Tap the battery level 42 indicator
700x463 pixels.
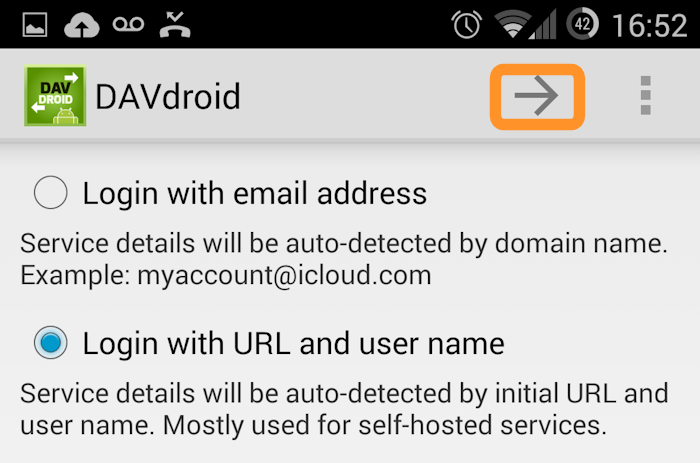click(x=582, y=24)
